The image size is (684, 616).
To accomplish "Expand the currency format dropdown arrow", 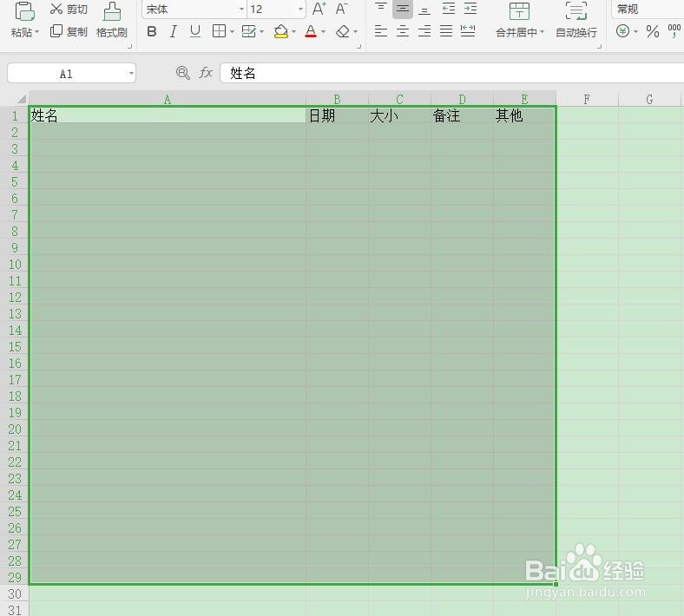I will pyautogui.click(x=635, y=32).
